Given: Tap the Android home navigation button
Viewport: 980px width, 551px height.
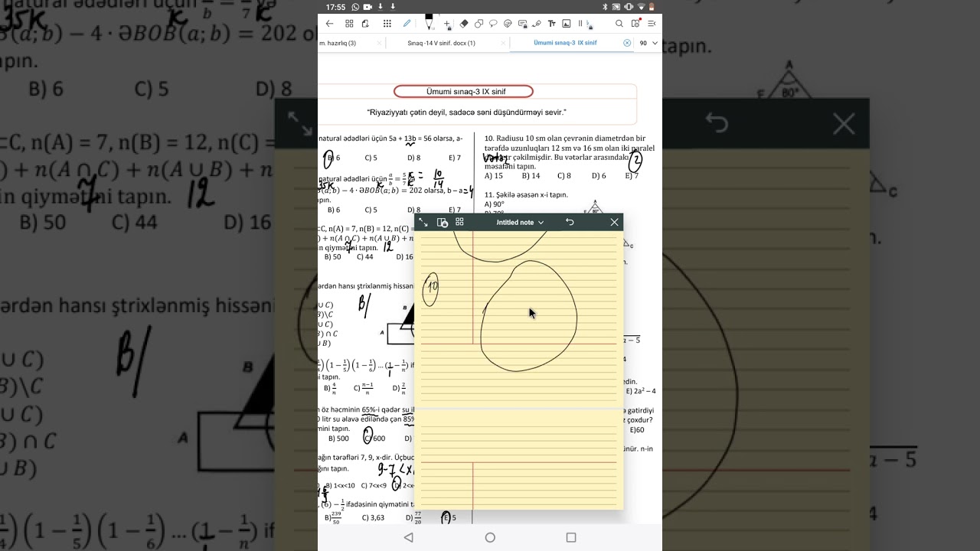Looking at the screenshot, I should point(490,538).
